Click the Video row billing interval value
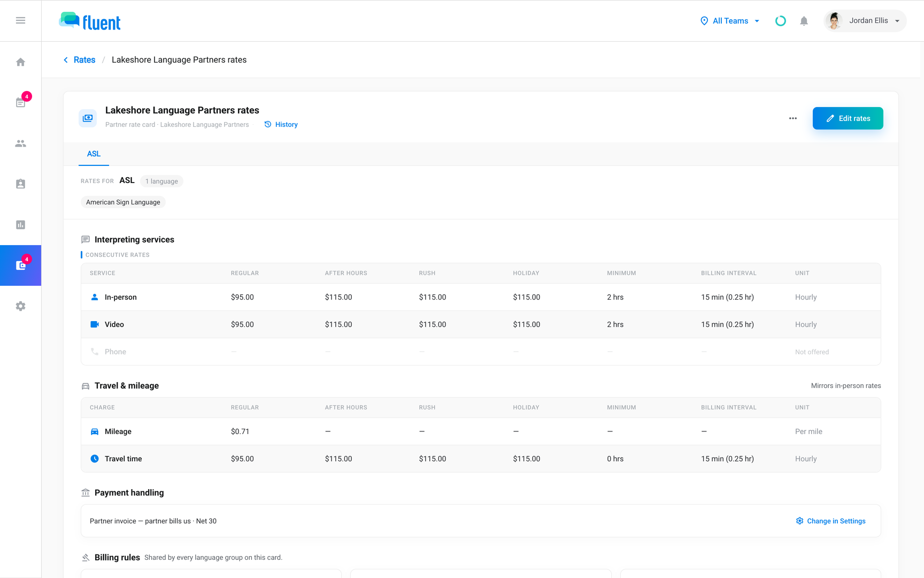This screenshot has width=924, height=578. pyautogui.click(x=728, y=324)
